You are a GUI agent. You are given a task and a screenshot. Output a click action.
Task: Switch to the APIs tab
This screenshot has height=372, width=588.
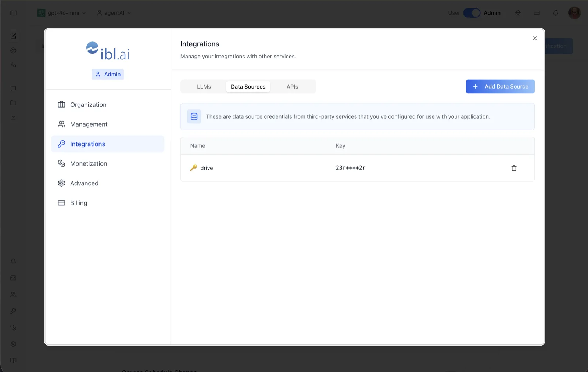click(x=293, y=87)
